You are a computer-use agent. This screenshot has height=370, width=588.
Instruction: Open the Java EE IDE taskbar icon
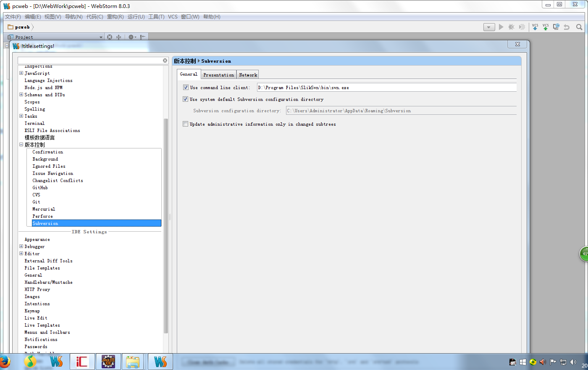(108, 362)
